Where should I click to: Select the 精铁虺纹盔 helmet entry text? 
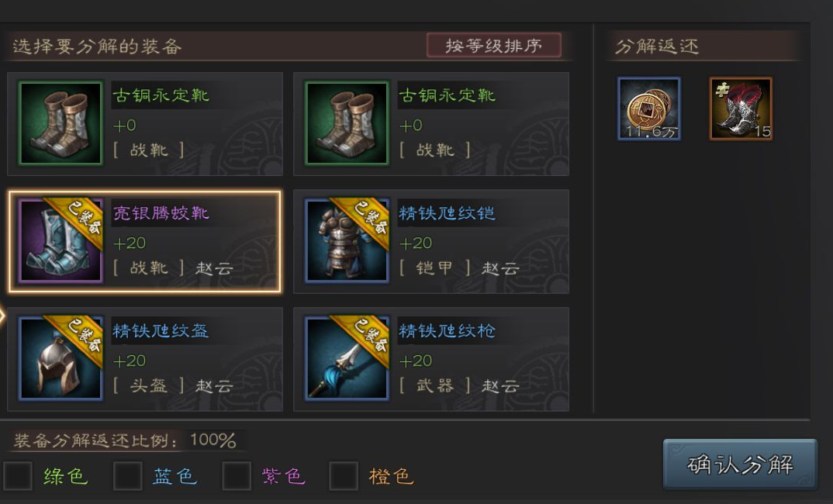[161, 331]
